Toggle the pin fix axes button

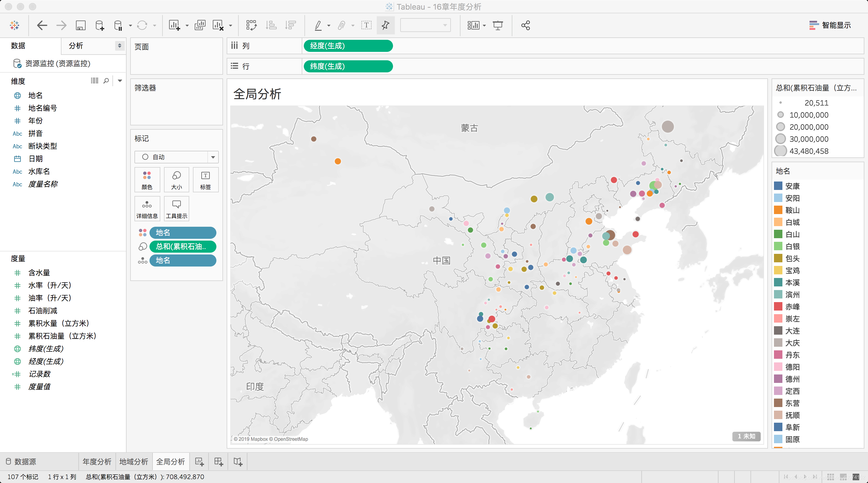(x=385, y=25)
